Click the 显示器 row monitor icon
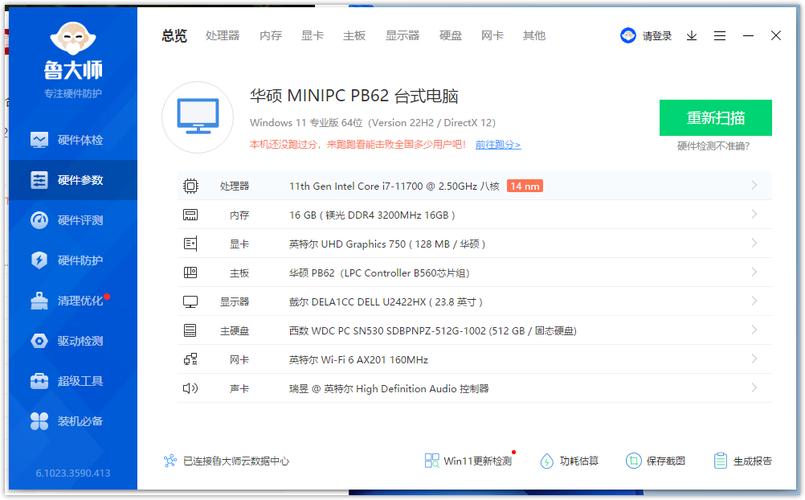 [x=190, y=301]
